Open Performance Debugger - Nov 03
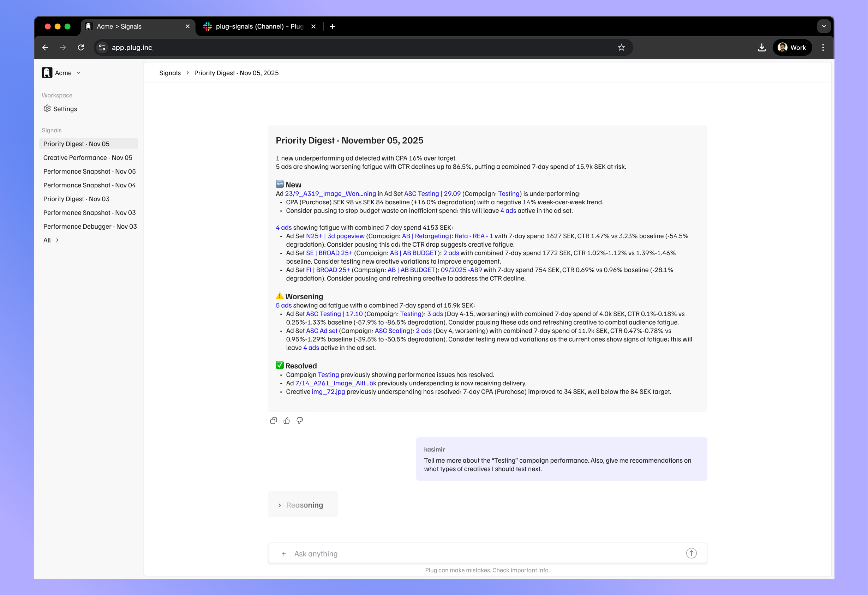This screenshot has height=595, width=868. (x=90, y=226)
